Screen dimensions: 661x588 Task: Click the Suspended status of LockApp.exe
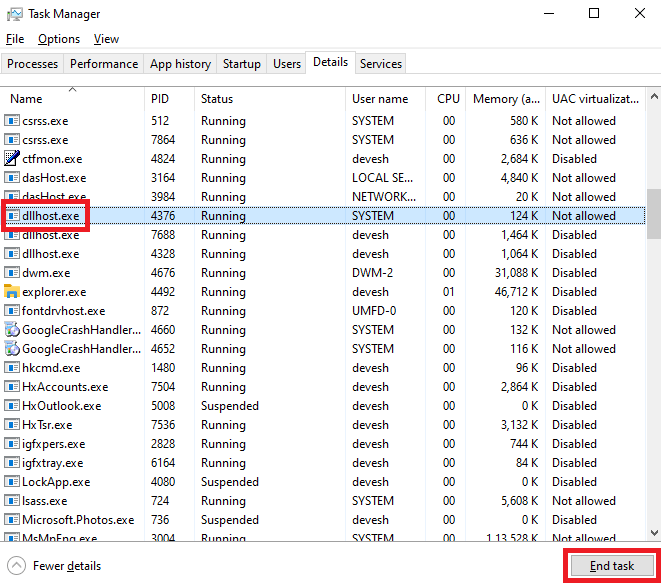point(230,482)
